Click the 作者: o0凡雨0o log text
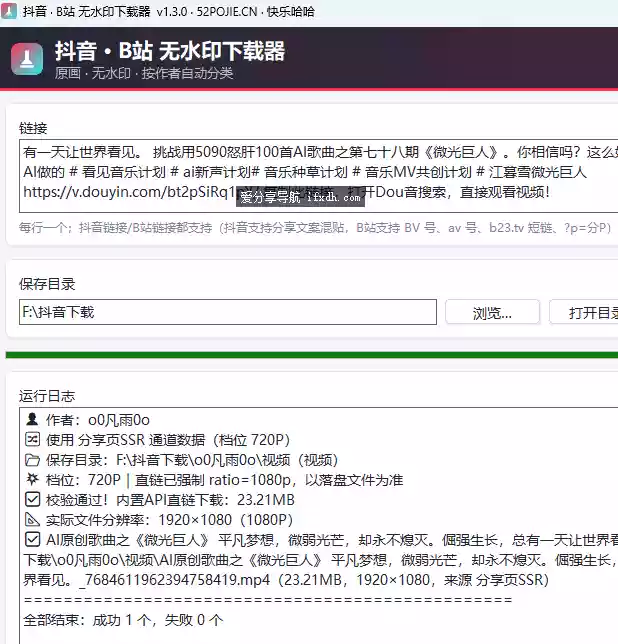 (x=98, y=420)
